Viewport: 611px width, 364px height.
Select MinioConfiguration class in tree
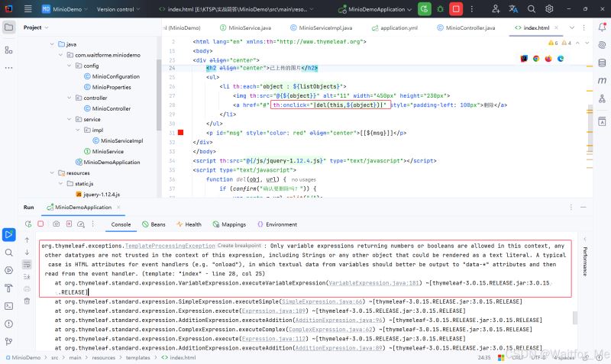click(112, 76)
